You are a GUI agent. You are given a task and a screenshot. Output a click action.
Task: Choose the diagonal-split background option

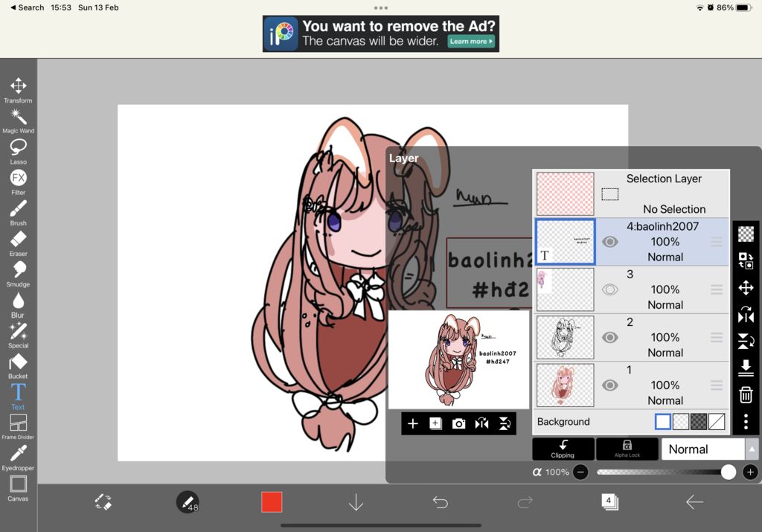click(x=717, y=422)
